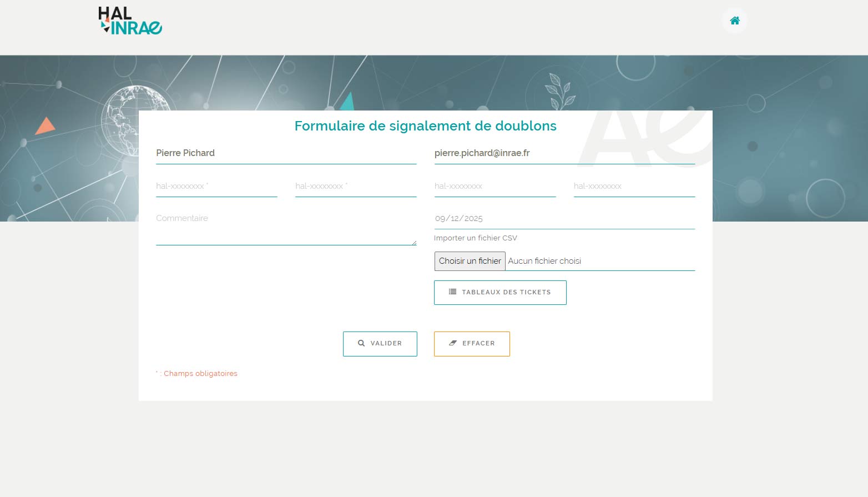
Task: Click the email field with pierre.pichard@inrae.fr
Action: pos(564,153)
